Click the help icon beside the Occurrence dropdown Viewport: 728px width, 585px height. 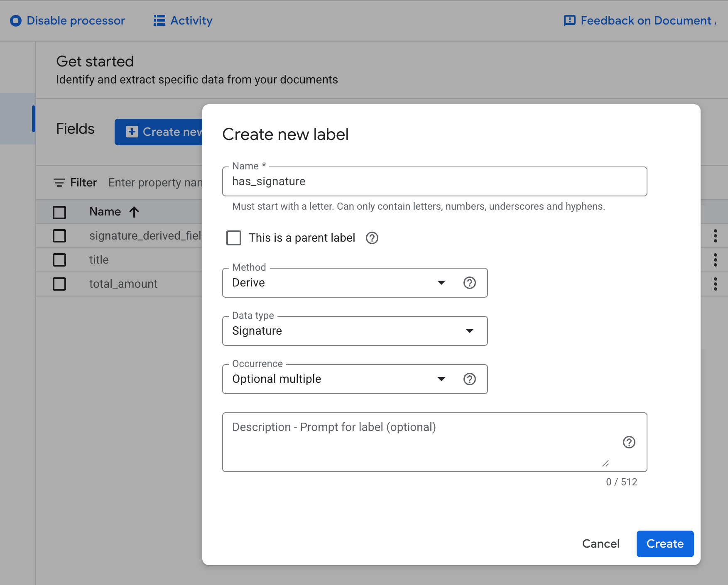click(x=469, y=379)
